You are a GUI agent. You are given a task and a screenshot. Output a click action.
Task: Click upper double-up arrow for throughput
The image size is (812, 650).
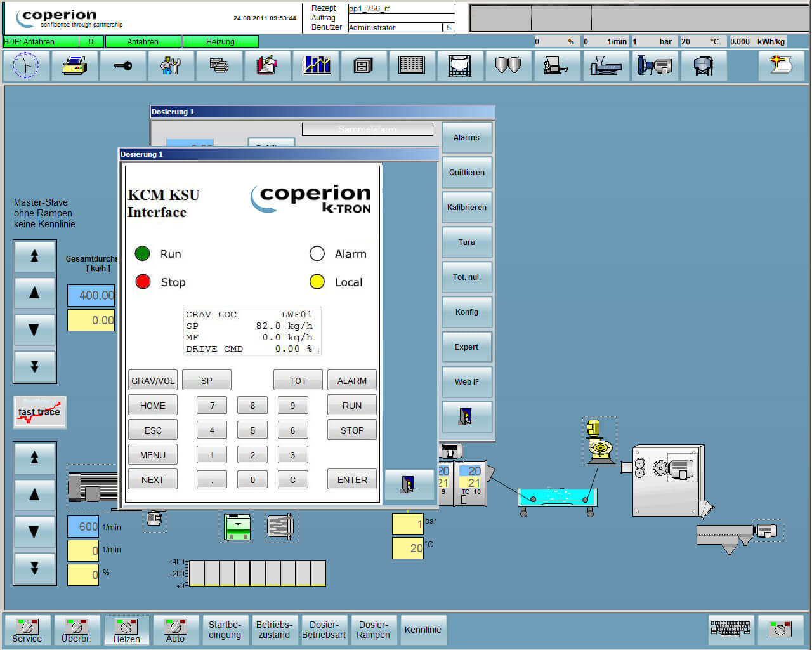click(35, 256)
